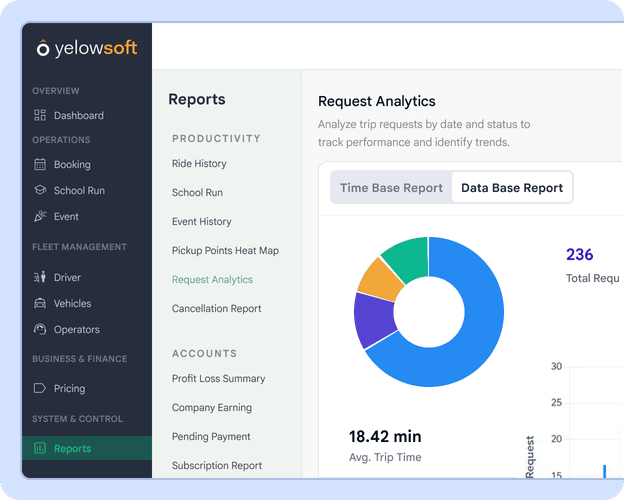624x500 pixels.
Task: Open the Driver section
Action: point(67,277)
